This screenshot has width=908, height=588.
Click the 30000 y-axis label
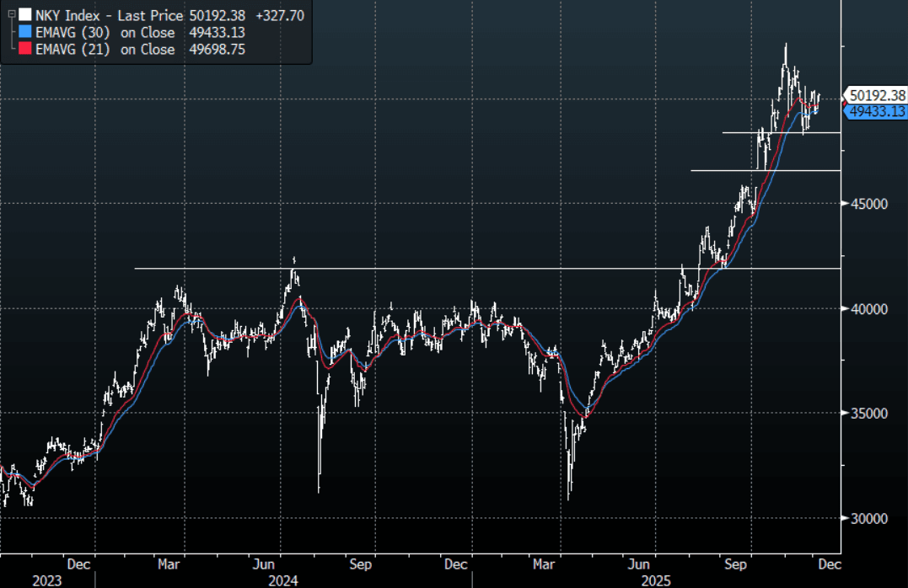point(868,519)
